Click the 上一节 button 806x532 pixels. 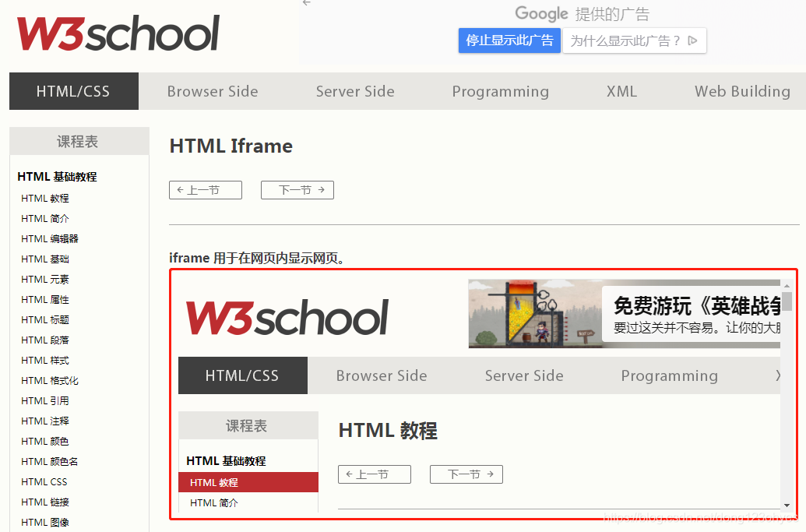(x=205, y=189)
